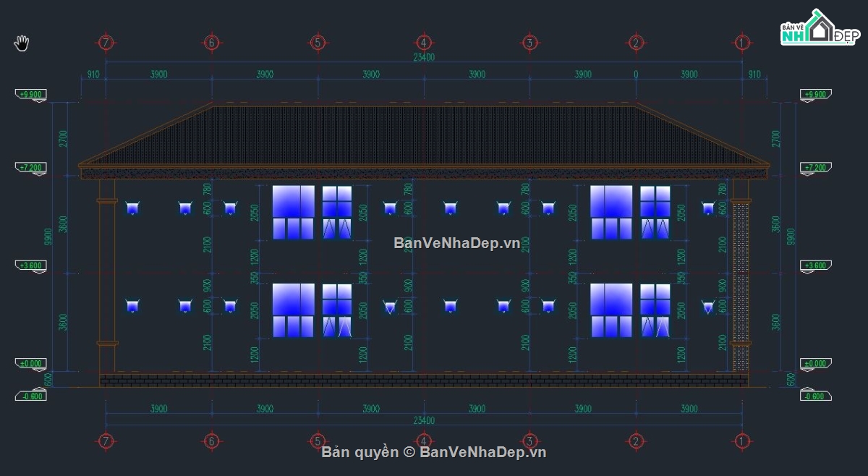Viewport: 868px width, 476px height.
Task: Select grid axis bubble 1 at top
Action: (741, 43)
